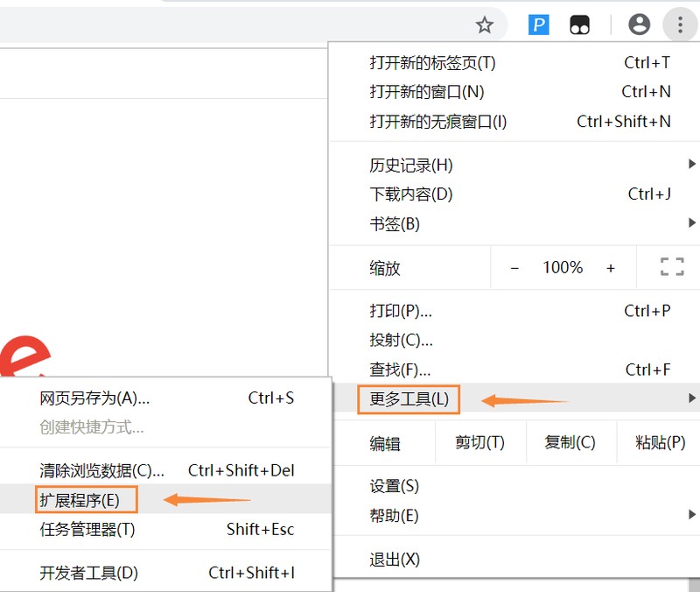
Task: Open 清除浏览数据(C)... clear browsing data
Action: pyautogui.click(x=165, y=470)
